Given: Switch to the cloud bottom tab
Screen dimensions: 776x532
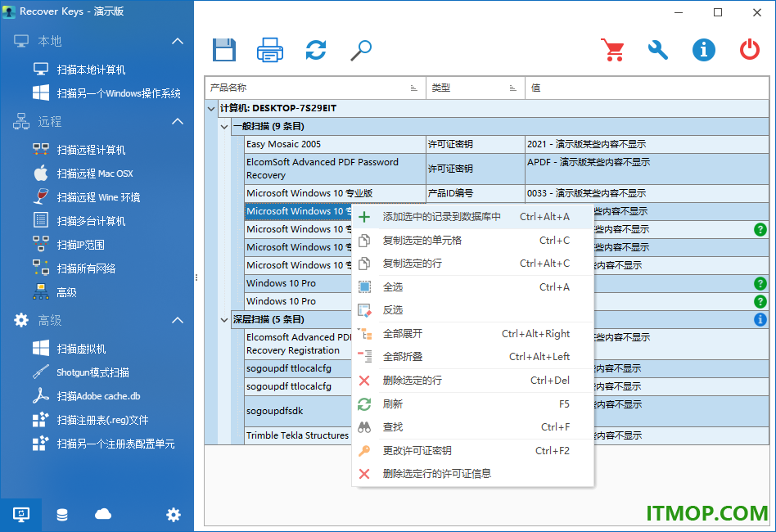Looking at the screenshot, I should (103, 515).
